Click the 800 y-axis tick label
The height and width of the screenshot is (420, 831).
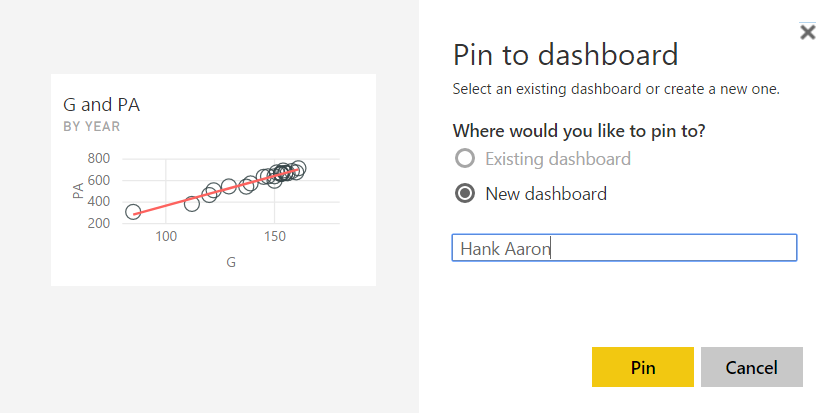point(98,159)
